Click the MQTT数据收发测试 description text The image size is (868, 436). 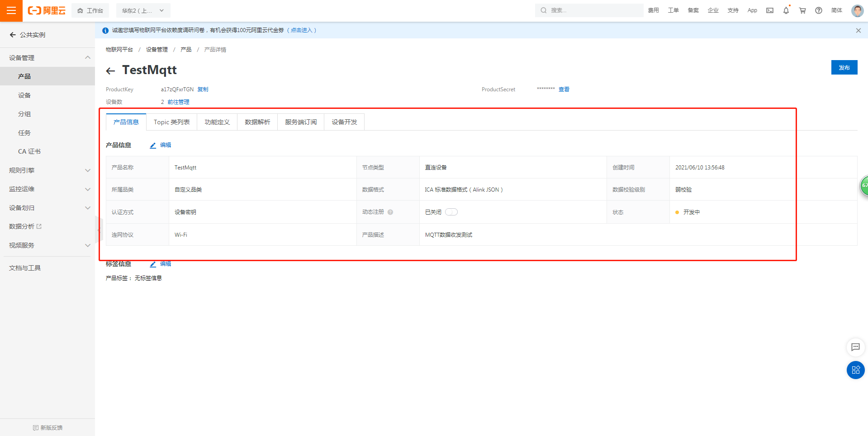pyautogui.click(x=449, y=235)
